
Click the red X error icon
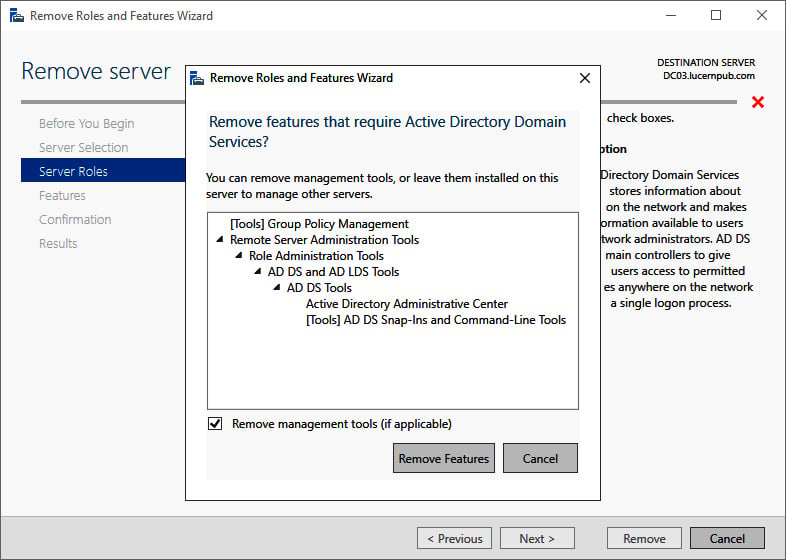click(x=758, y=102)
